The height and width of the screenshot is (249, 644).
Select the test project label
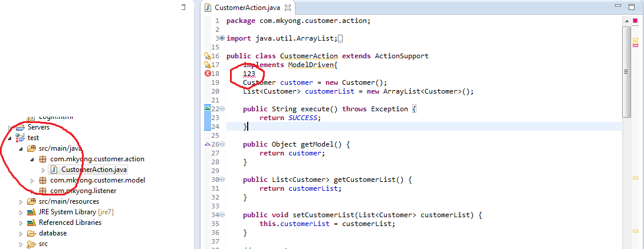pos(33,138)
